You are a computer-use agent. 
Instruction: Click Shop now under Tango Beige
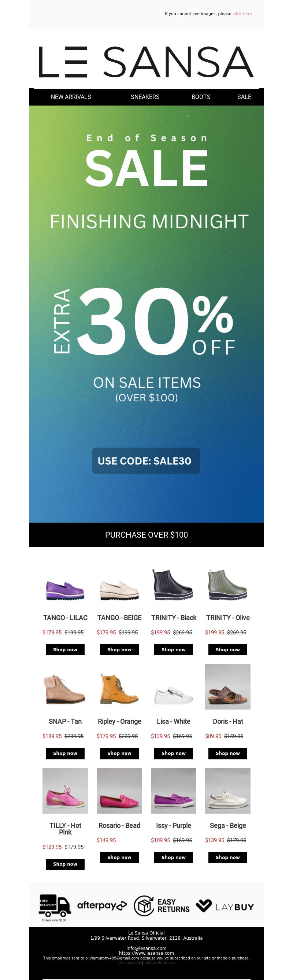coord(119,649)
